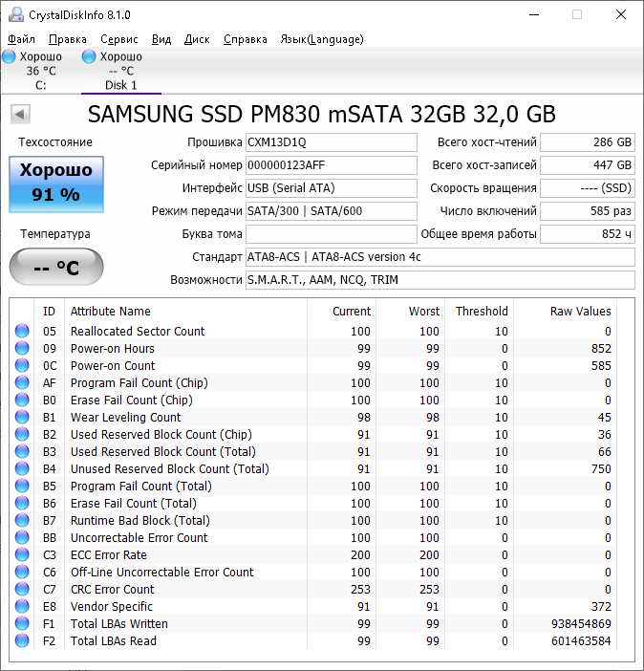This screenshot has width=644, height=671.
Task: Open the Файл menu
Action: coord(21,39)
